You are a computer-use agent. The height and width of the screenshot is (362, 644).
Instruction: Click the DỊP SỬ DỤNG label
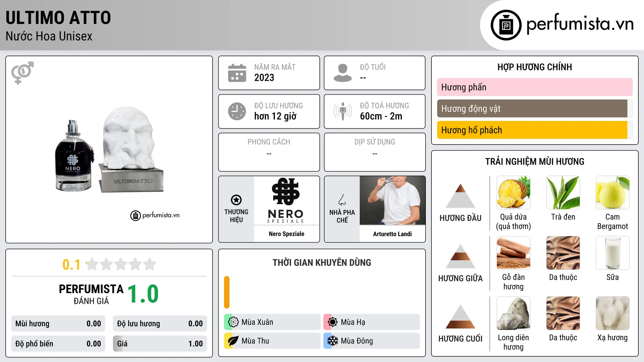375,142
